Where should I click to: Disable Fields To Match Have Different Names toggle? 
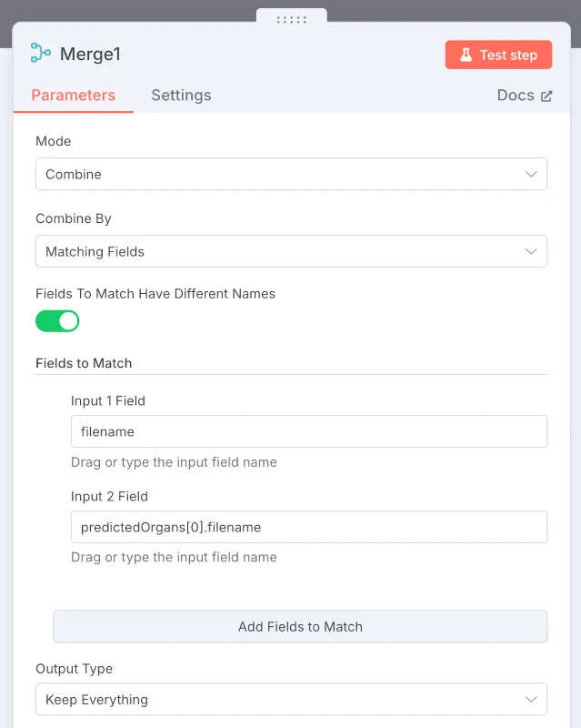(57, 320)
